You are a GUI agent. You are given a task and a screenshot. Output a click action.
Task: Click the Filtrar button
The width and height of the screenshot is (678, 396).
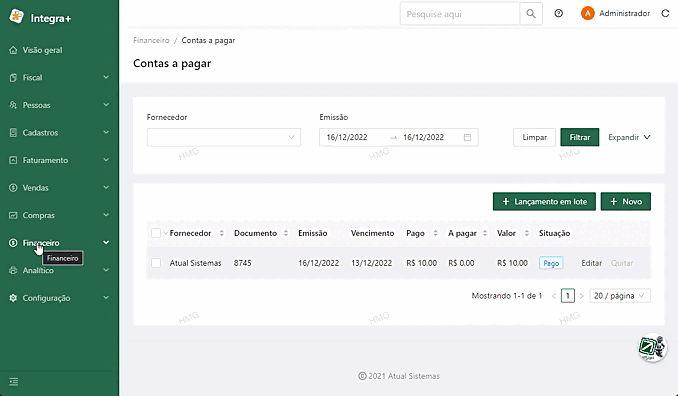[580, 137]
